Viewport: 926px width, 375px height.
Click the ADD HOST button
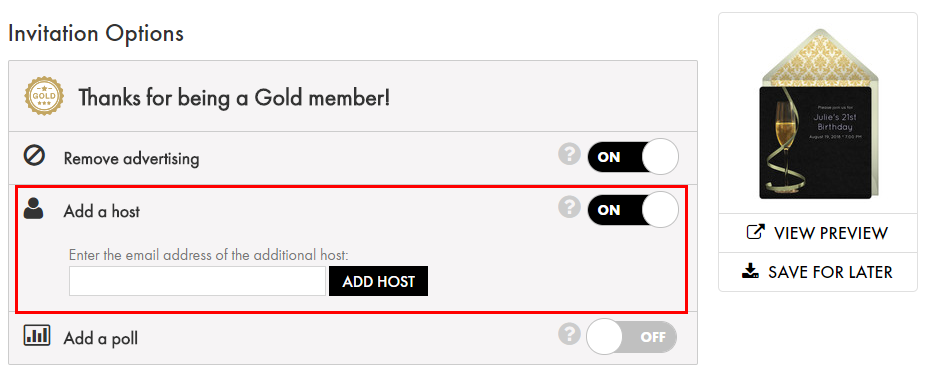[379, 281]
